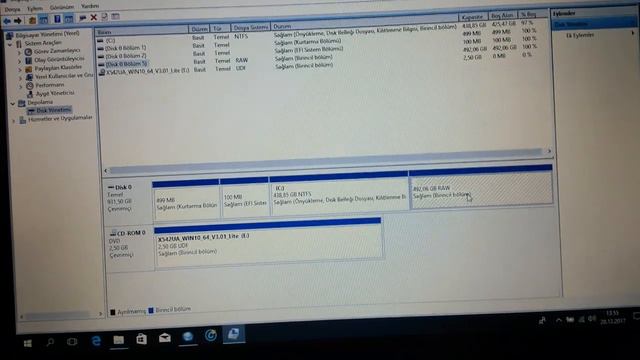This screenshot has width=640, height=360.
Task: Click the black Ayrılmamış legend swatch
Action: [113, 313]
